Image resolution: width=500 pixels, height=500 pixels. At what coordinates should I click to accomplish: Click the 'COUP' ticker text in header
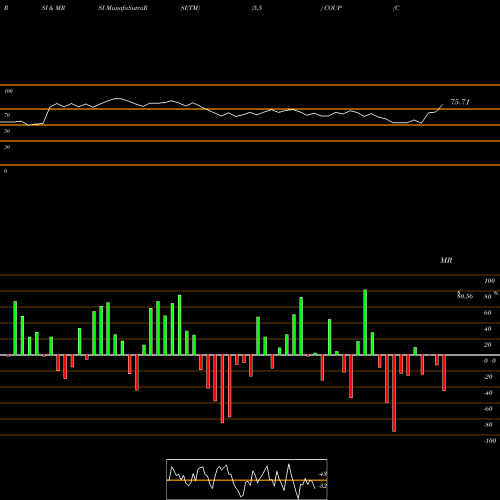pyautogui.click(x=333, y=8)
